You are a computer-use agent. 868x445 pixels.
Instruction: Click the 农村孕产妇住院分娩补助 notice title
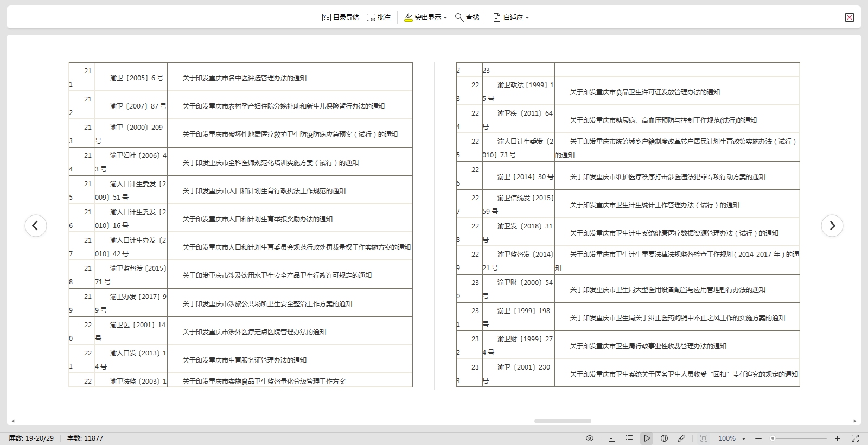[x=284, y=106]
